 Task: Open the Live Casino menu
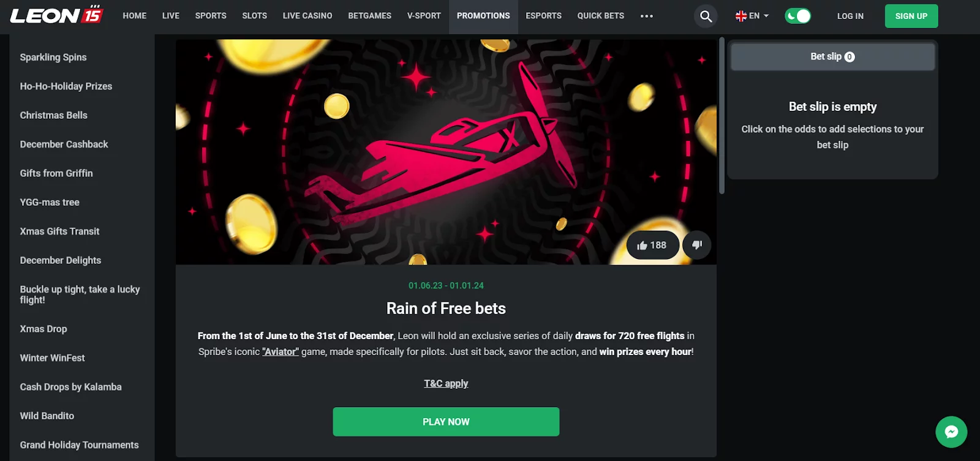[x=307, y=16]
